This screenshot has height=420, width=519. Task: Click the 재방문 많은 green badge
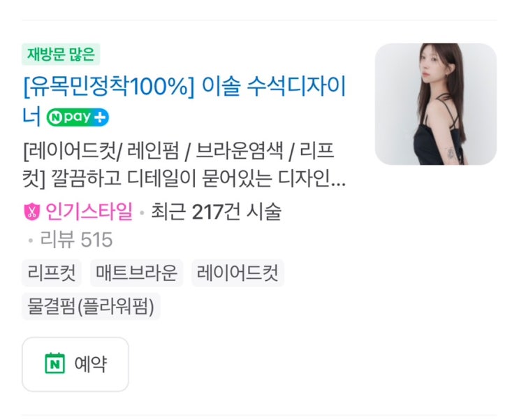click(x=61, y=54)
